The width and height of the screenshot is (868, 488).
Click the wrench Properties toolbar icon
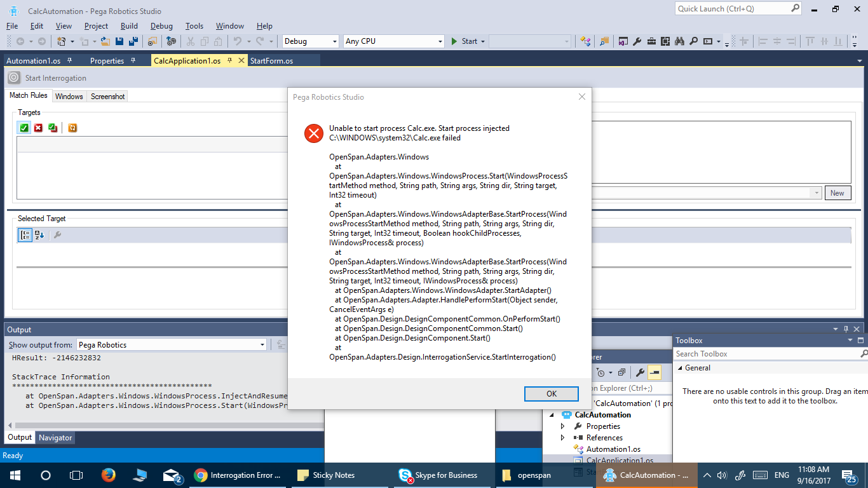click(637, 41)
